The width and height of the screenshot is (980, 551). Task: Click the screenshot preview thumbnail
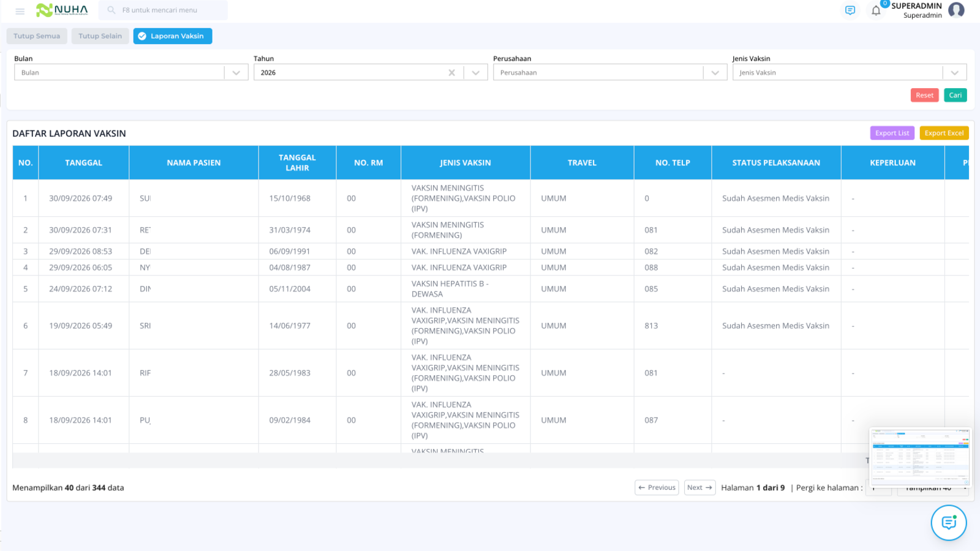[920, 456]
